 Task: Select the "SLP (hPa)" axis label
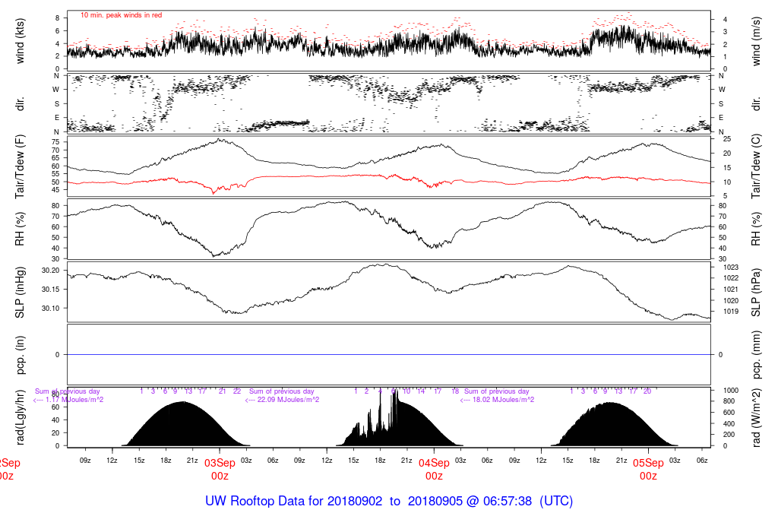pos(756,293)
